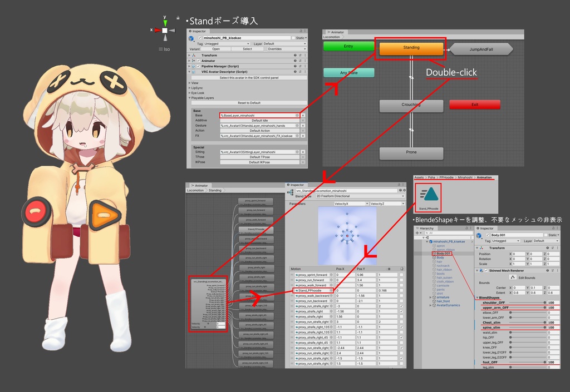The height and width of the screenshot is (392, 570).
Task: Click the Standing state in the Animator
Action: tap(411, 48)
